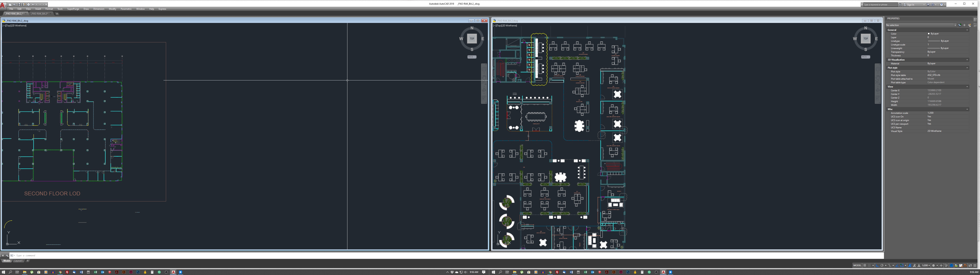Open the No selection object dropdown
Image resolution: width=980 pixels, height=275 pixels.
tap(955, 25)
